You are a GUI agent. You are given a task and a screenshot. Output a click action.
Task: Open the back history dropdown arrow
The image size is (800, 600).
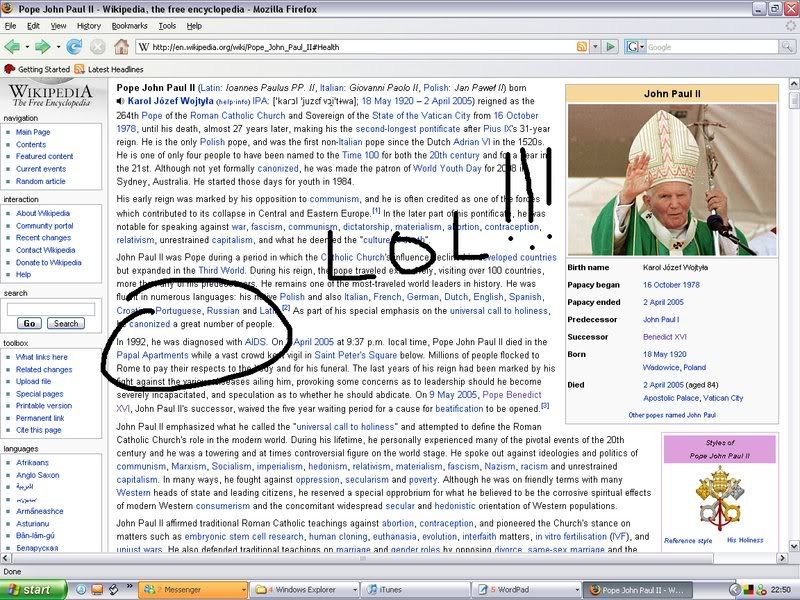point(27,47)
